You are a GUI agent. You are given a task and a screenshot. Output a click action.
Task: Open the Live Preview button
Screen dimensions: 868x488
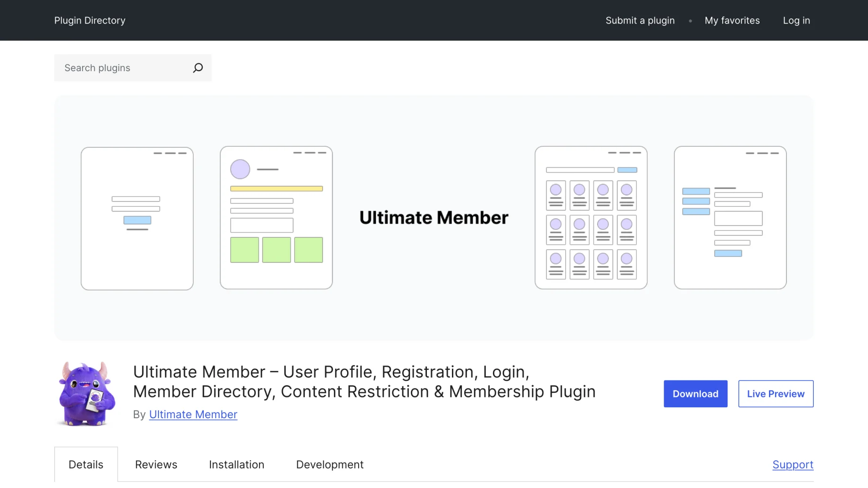pyautogui.click(x=776, y=394)
